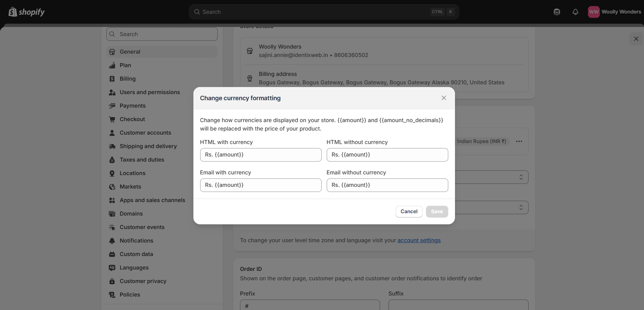
Task: Click the top Search bar with CTRL K shortcut
Action: click(324, 12)
